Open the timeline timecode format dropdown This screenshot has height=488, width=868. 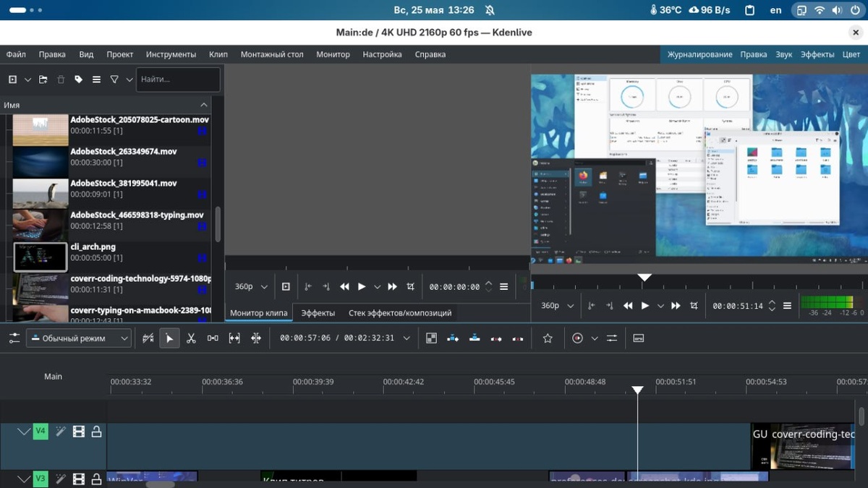pyautogui.click(x=407, y=338)
